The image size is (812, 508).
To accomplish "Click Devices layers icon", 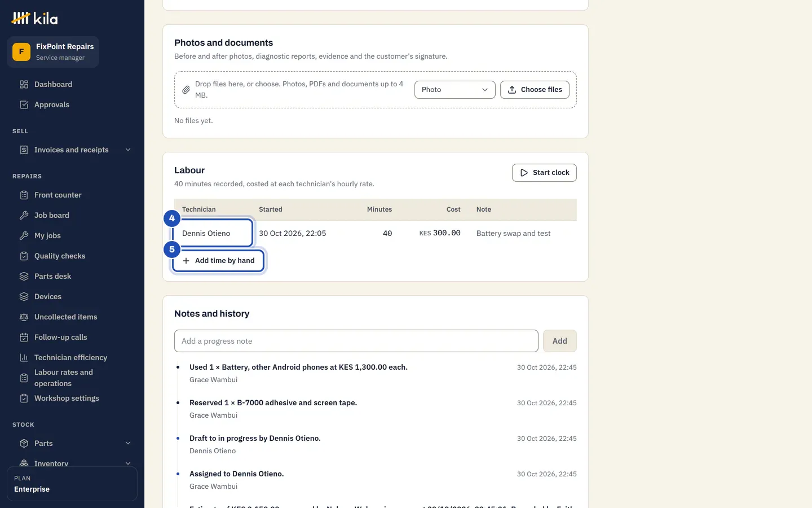I will pyautogui.click(x=24, y=296).
